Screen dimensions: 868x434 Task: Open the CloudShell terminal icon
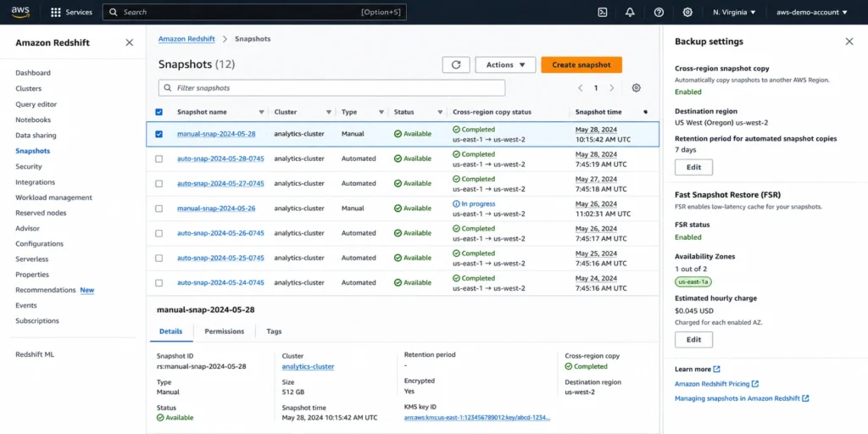pos(603,12)
